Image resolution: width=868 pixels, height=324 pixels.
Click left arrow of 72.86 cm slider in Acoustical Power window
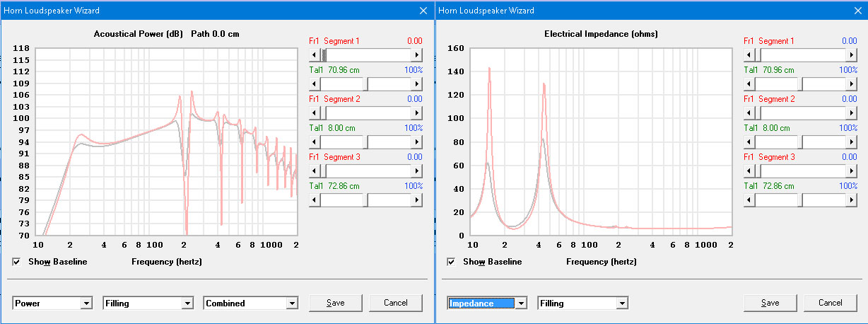(x=315, y=199)
